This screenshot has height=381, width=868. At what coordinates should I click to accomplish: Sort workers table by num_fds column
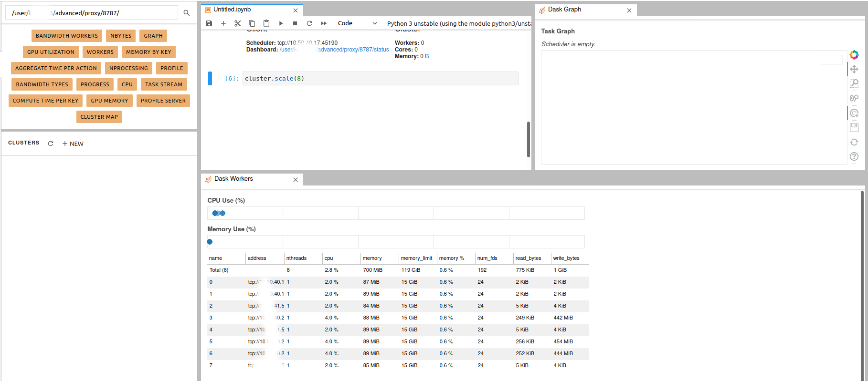click(x=494, y=258)
